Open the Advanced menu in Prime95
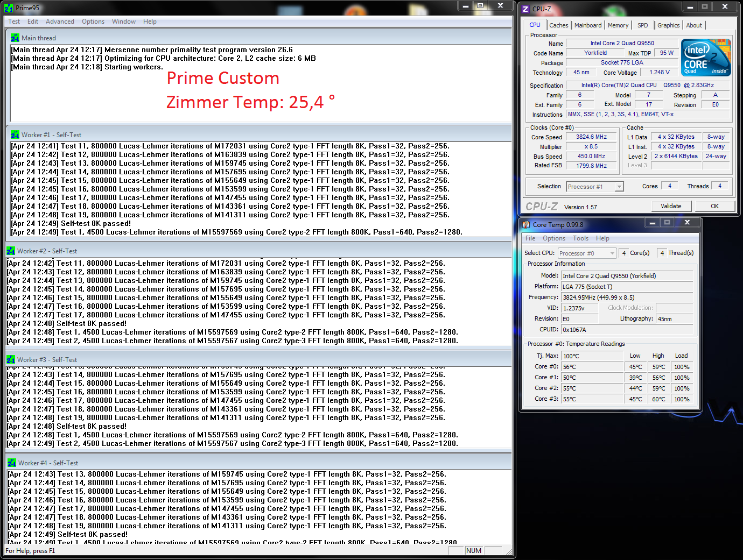This screenshot has height=560, width=743. click(60, 22)
